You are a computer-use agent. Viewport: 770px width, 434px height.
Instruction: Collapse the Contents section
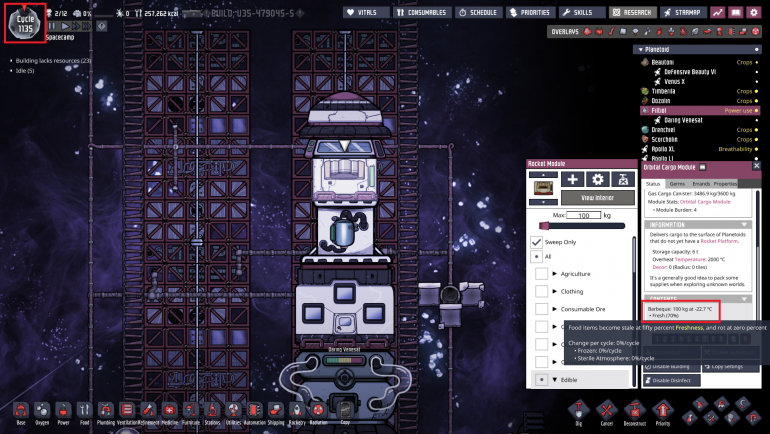coord(744,298)
